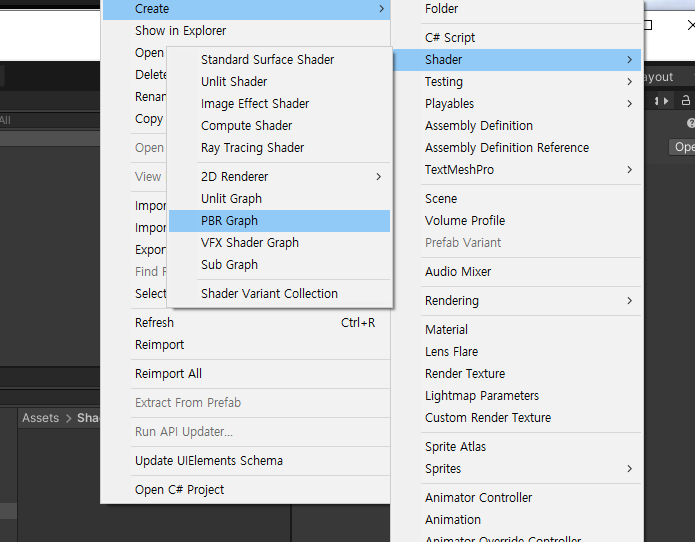Create a new Folder

(x=517, y=9)
